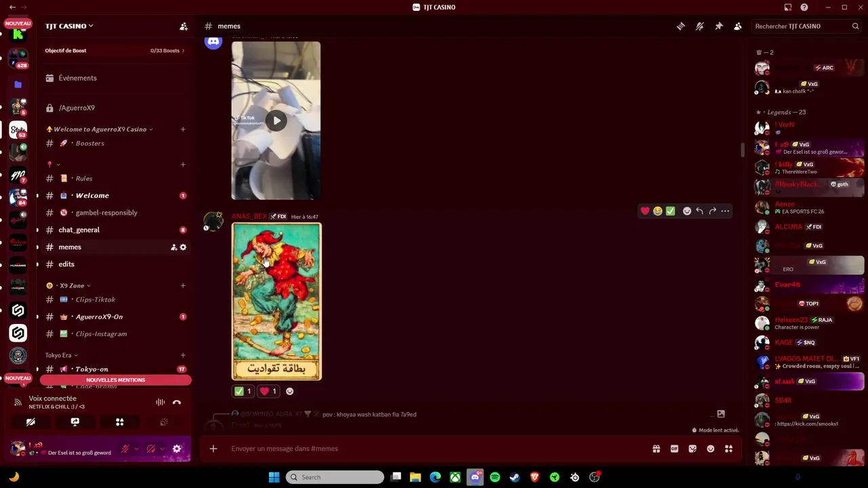The height and width of the screenshot is (488, 868).
Task: Open more options ellipsis on message
Action: point(726,211)
